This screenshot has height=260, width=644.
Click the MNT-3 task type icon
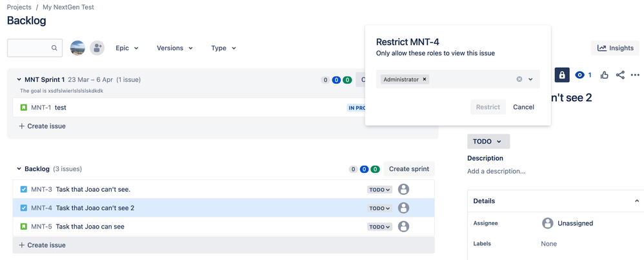tap(23, 189)
